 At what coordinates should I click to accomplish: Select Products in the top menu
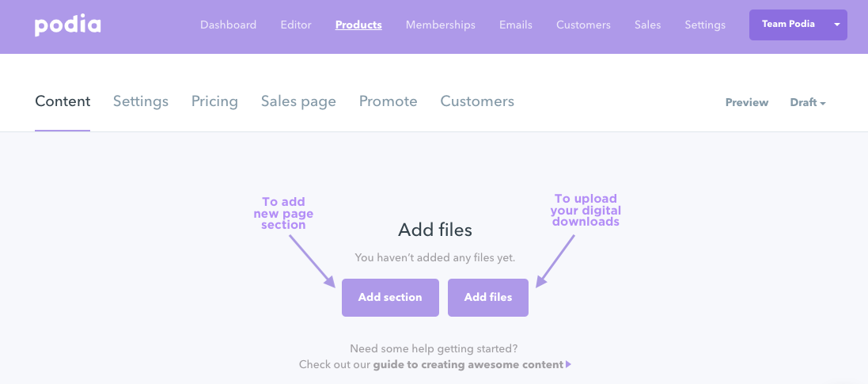point(358,25)
